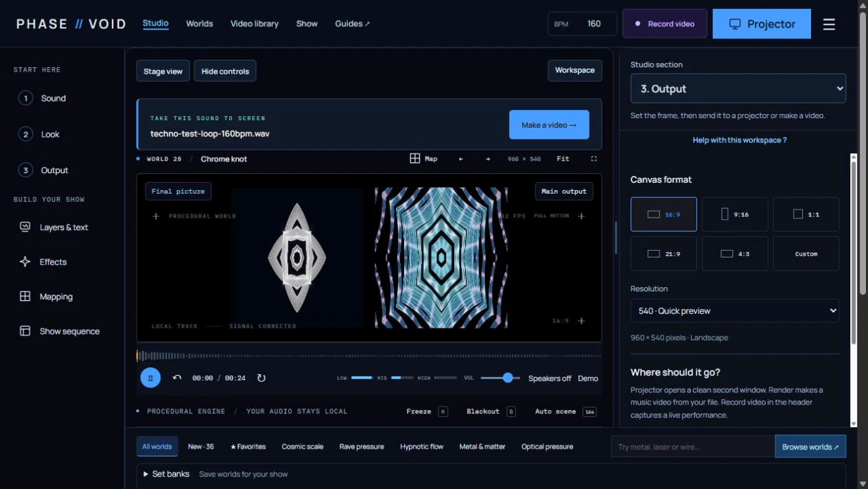Toggle Freeze on the visuals

[x=427, y=411]
